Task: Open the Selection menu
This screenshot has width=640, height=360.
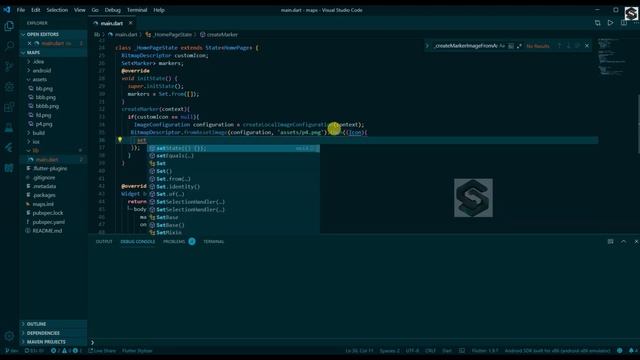Action: (57, 10)
